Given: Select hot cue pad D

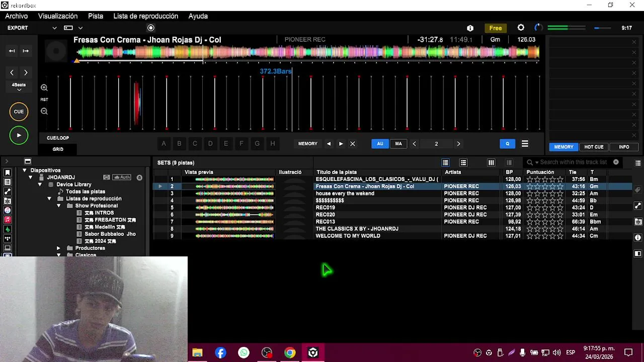Looking at the screenshot, I should pos(210,144).
